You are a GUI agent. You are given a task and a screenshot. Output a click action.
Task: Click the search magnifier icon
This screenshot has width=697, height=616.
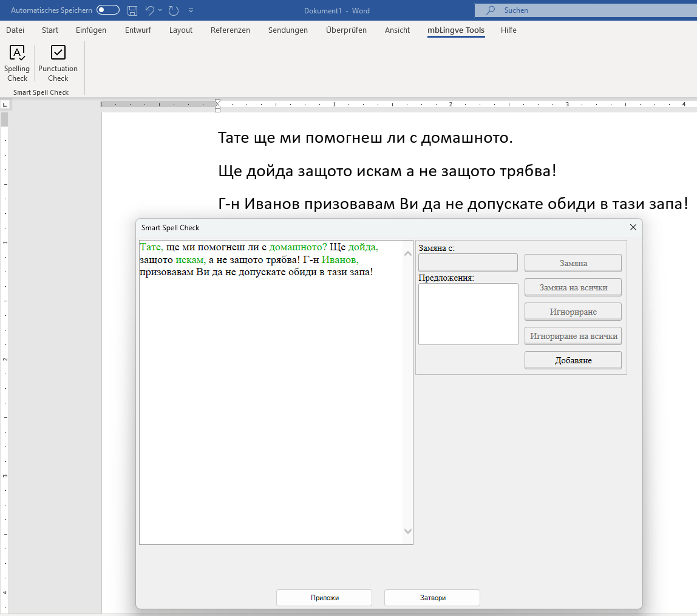click(x=491, y=10)
